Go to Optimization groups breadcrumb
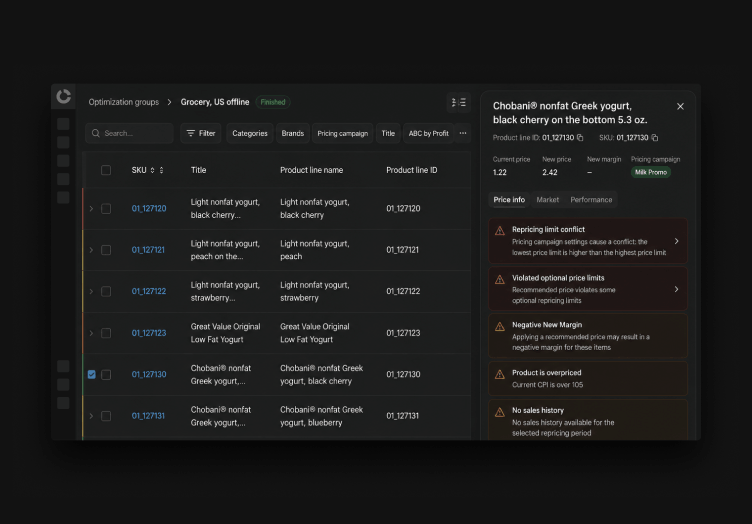The height and width of the screenshot is (524, 752). [124, 102]
